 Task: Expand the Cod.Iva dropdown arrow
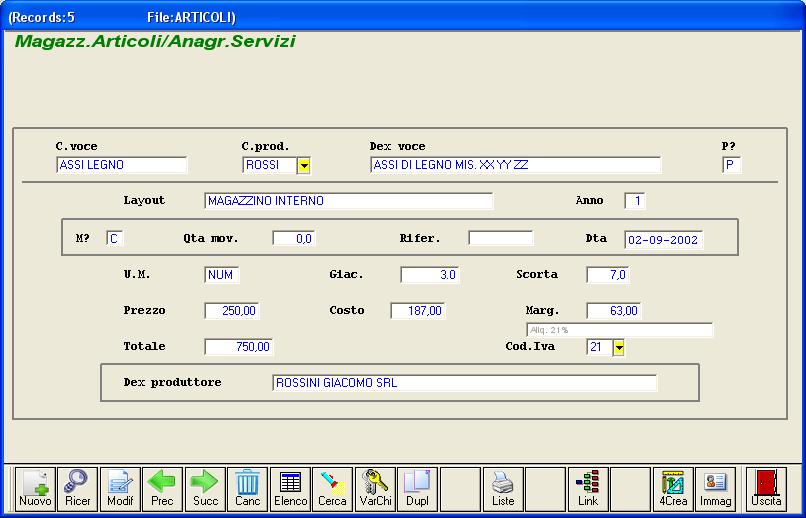[619, 348]
